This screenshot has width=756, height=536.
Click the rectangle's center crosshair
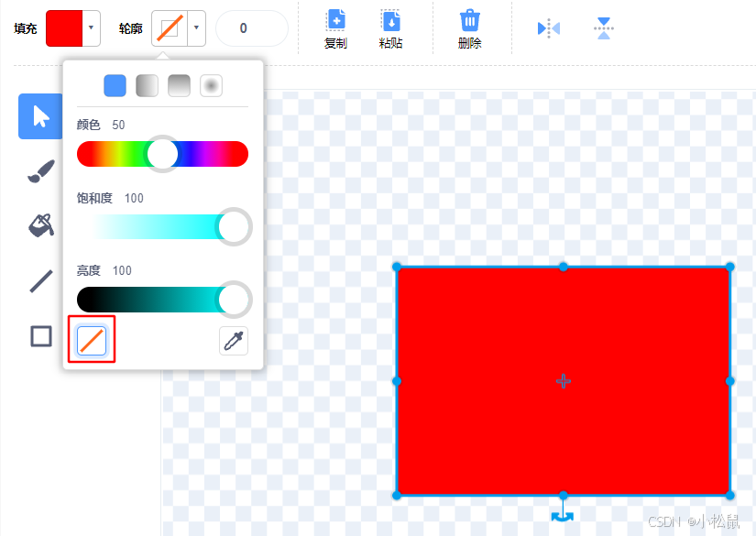point(564,381)
